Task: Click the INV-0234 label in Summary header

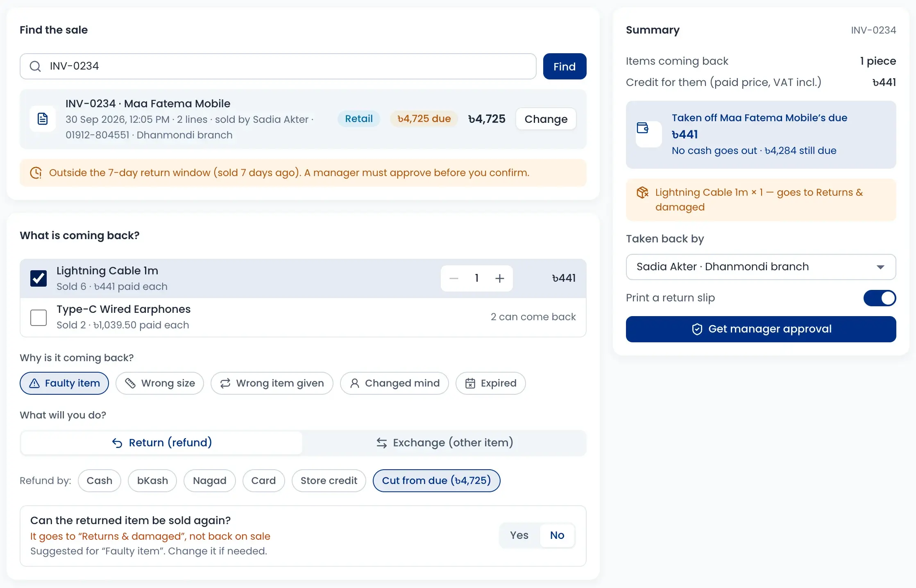Action: pos(873,30)
